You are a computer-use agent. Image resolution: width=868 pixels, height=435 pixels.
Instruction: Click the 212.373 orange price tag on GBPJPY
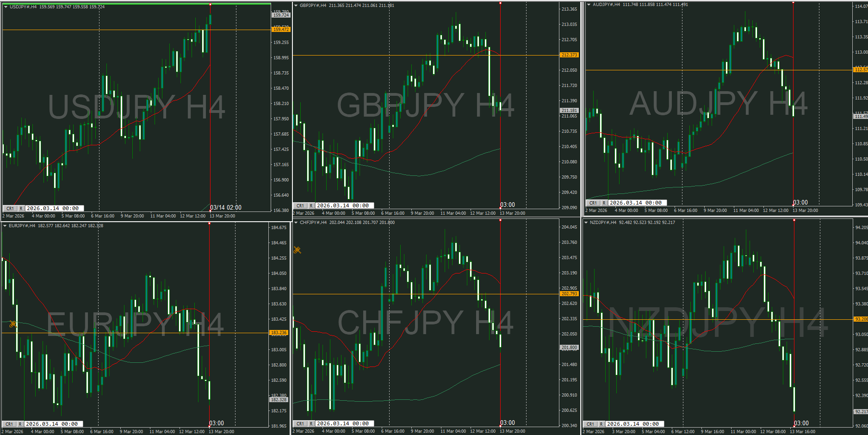pos(569,55)
